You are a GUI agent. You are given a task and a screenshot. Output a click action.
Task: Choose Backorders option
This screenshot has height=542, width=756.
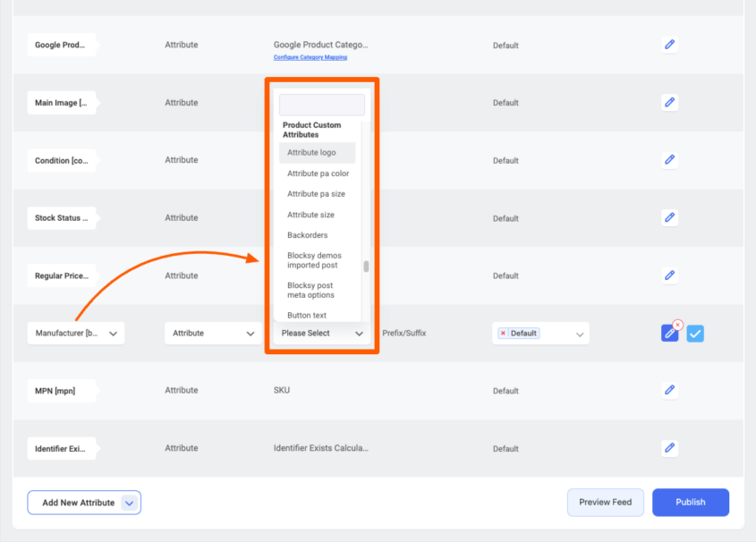tap(308, 235)
